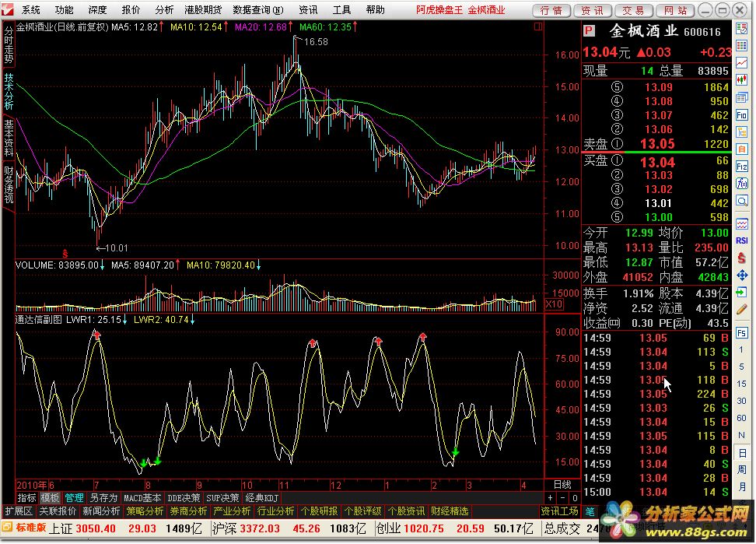Open the quote list icon in right toolbar
The image size is (756, 544).
coord(741,29)
